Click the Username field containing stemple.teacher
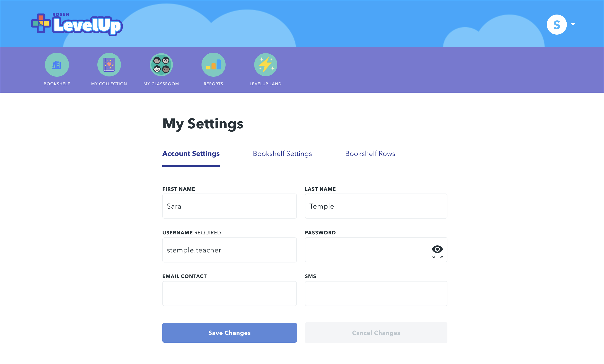Viewport: 604px width, 364px height. (x=229, y=250)
